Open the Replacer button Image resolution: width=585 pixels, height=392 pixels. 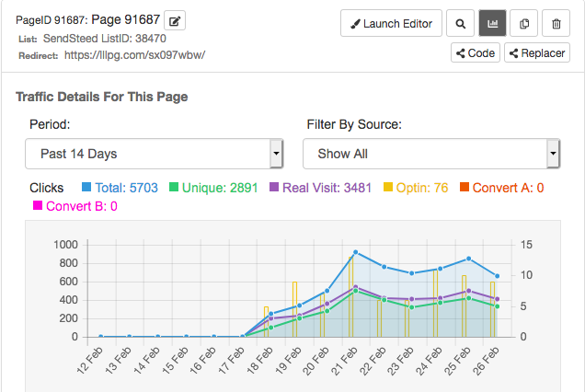[537, 53]
